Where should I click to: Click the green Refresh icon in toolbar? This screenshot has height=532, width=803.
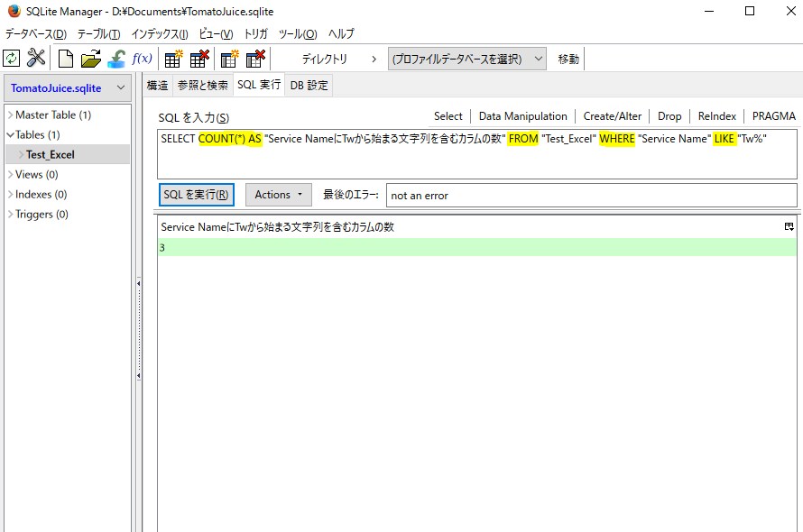coord(12,59)
